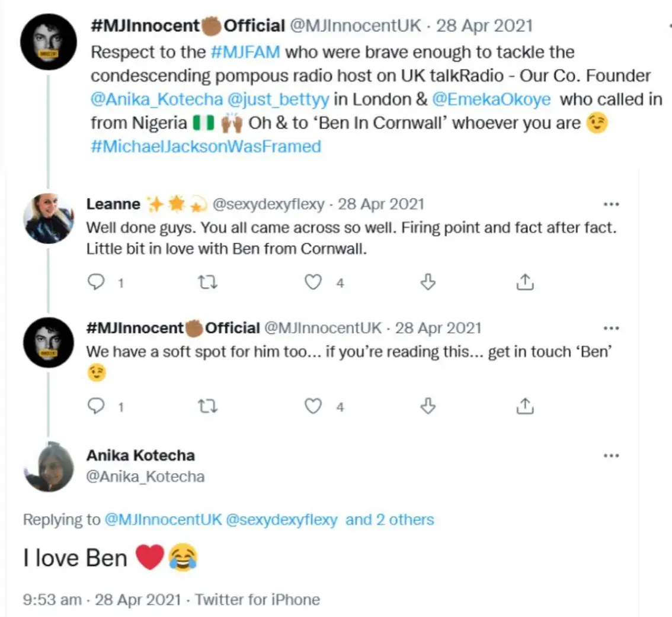Show 'and 2 others' replying list
This screenshot has height=617, width=672.
389,520
